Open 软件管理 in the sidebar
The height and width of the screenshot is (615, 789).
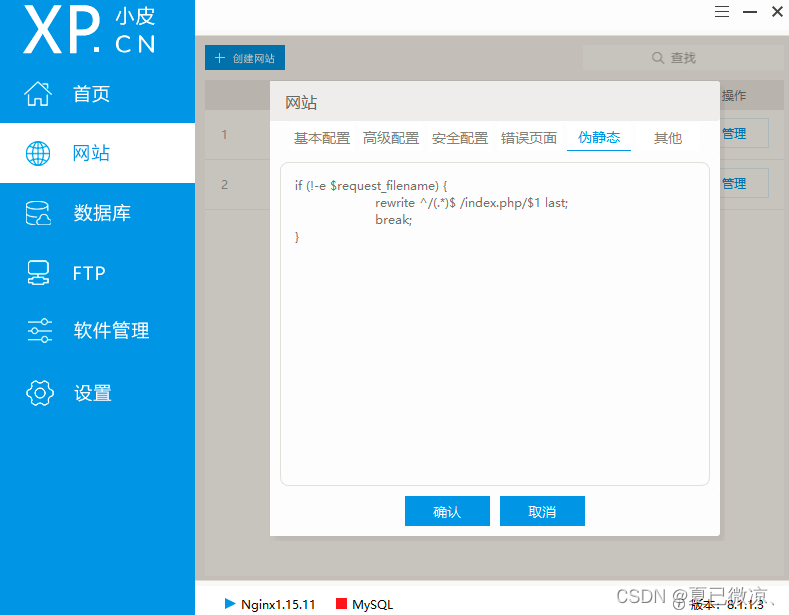(98, 331)
